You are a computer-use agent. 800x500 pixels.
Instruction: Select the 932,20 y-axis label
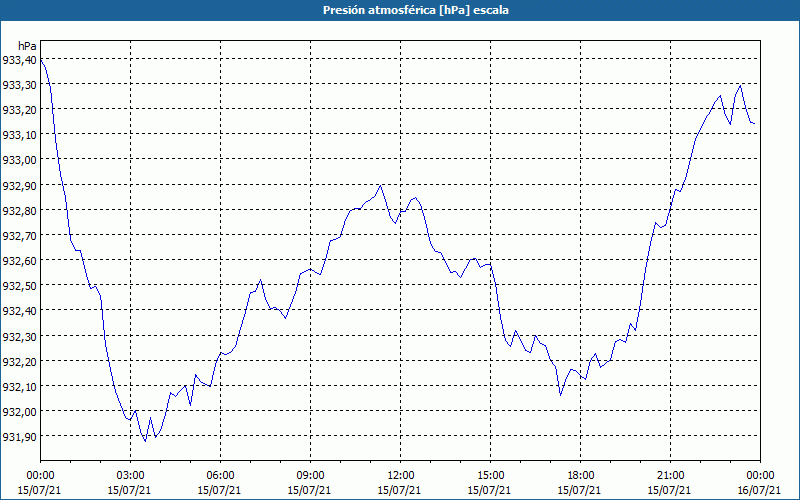click(19, 361)
